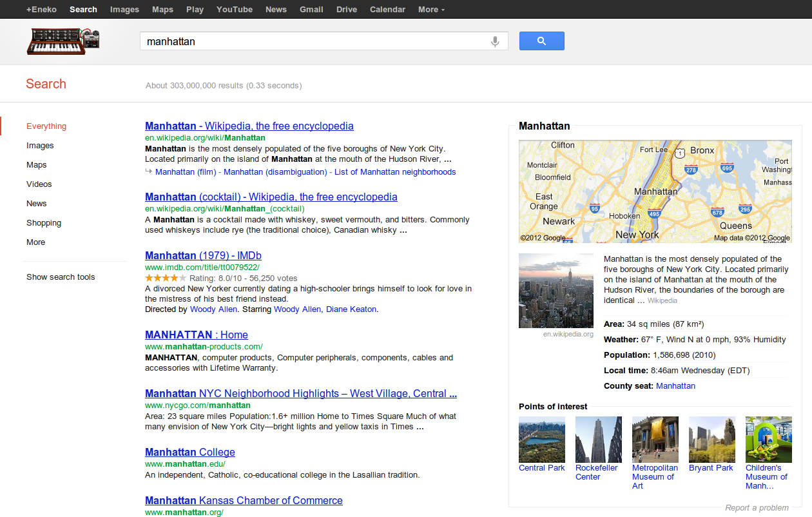Open the Children's Museum of Manh... text link
The width and height of the screenshot is (812, 517).
click(767, 477)
